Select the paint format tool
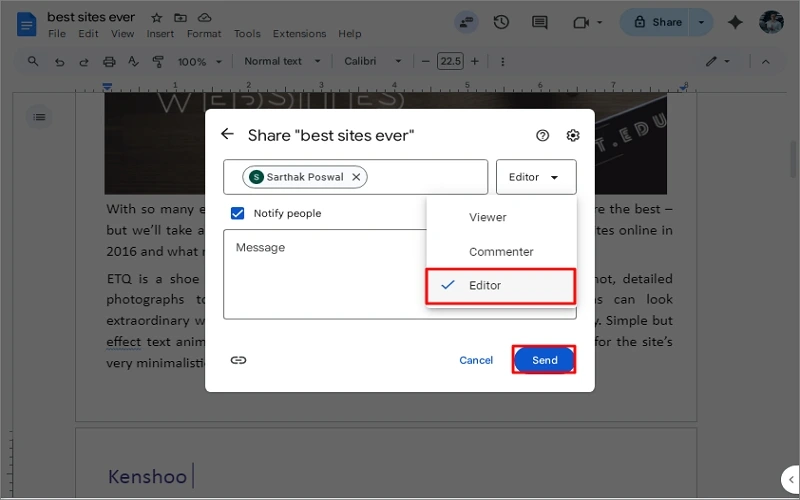This screenshot has width=800, height=500. [x=158, y=62]
